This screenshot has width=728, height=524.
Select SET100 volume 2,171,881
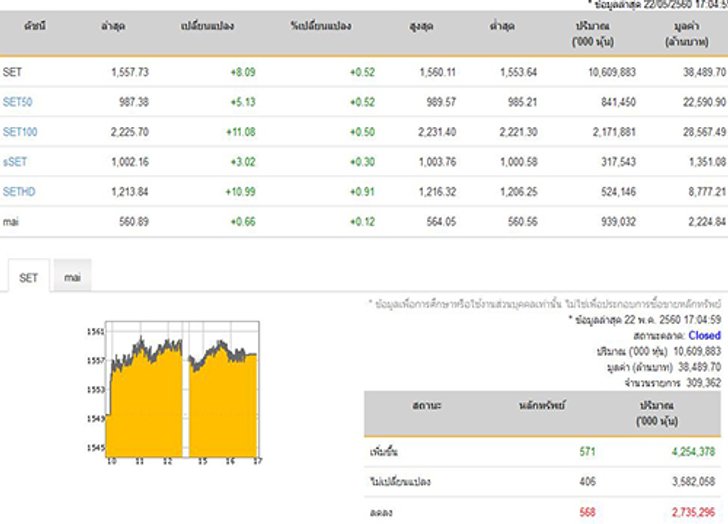tap(614, 132)
